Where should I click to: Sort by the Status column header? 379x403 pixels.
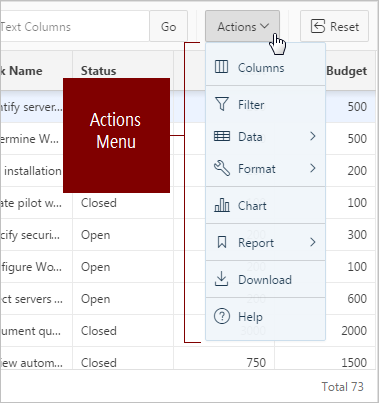pos(99,71)
